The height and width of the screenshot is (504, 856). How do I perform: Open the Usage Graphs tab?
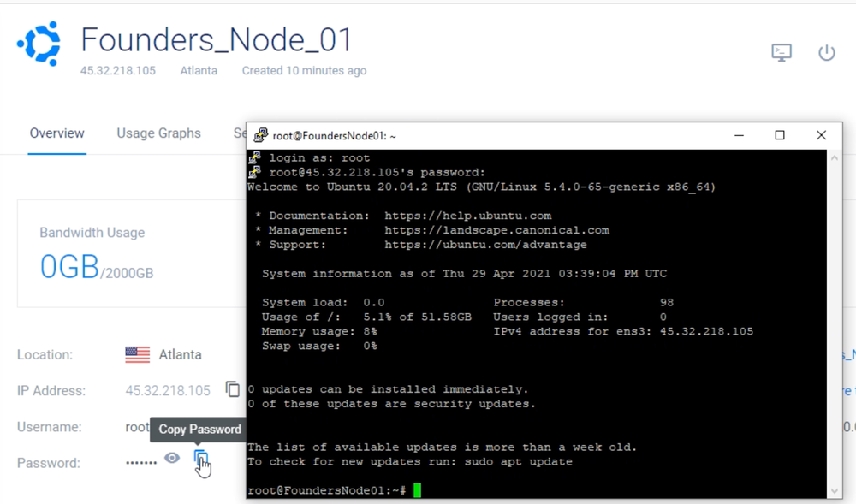[x=159, y=133]
